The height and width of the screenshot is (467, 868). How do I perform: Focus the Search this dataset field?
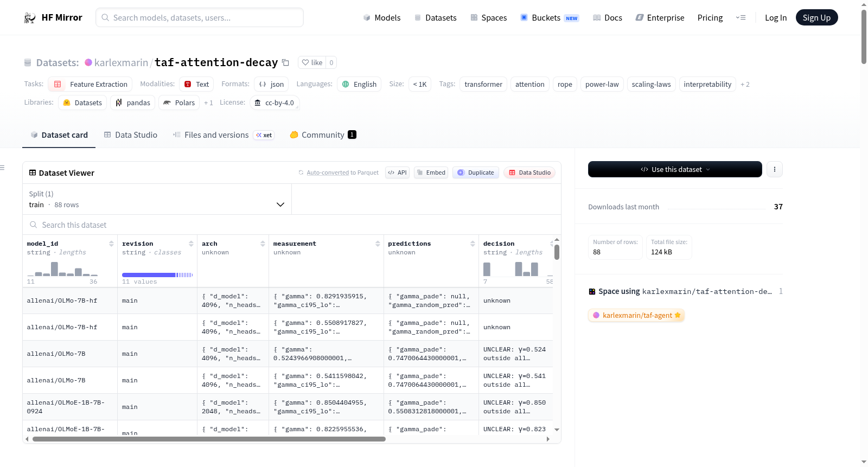pos(292,225)
